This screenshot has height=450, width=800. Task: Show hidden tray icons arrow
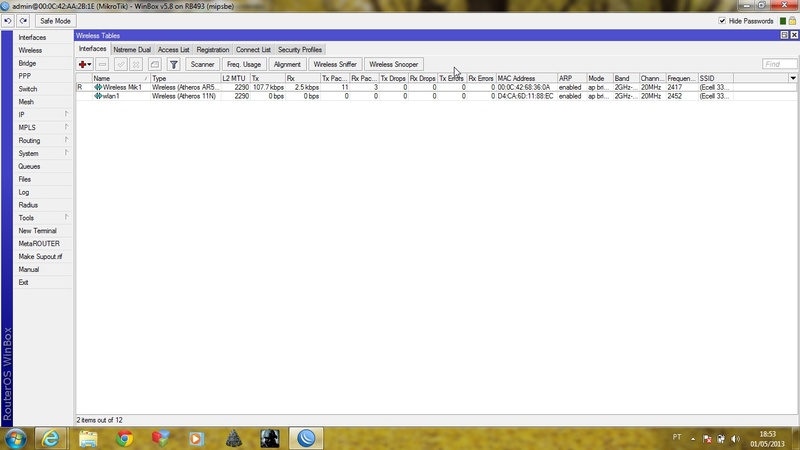tap(693, 439)
